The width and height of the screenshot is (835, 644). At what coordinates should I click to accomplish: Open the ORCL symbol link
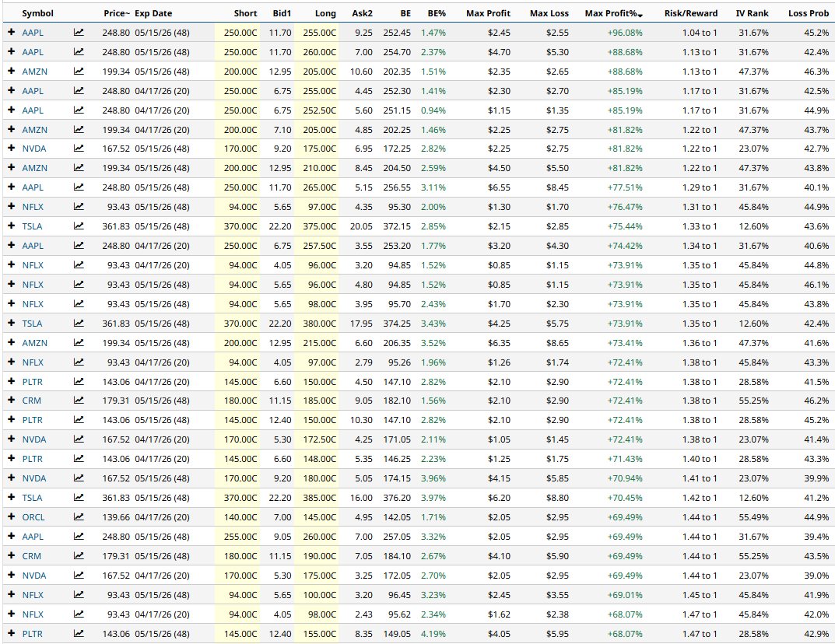(x=33, y=517)
